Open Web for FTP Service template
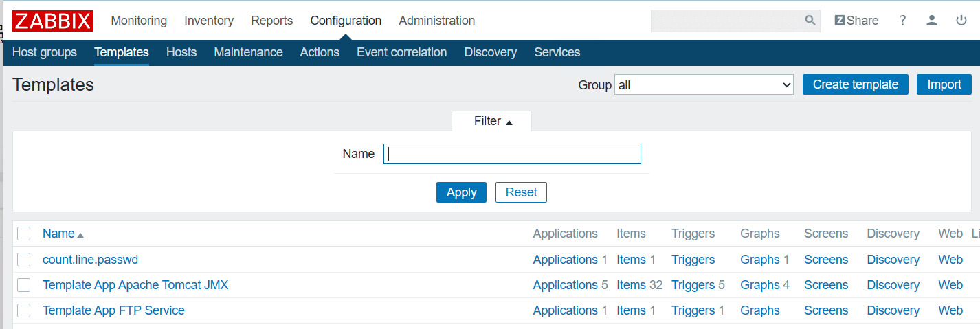The width and height of the screenshot is (980, 329). tap(950, 310)
